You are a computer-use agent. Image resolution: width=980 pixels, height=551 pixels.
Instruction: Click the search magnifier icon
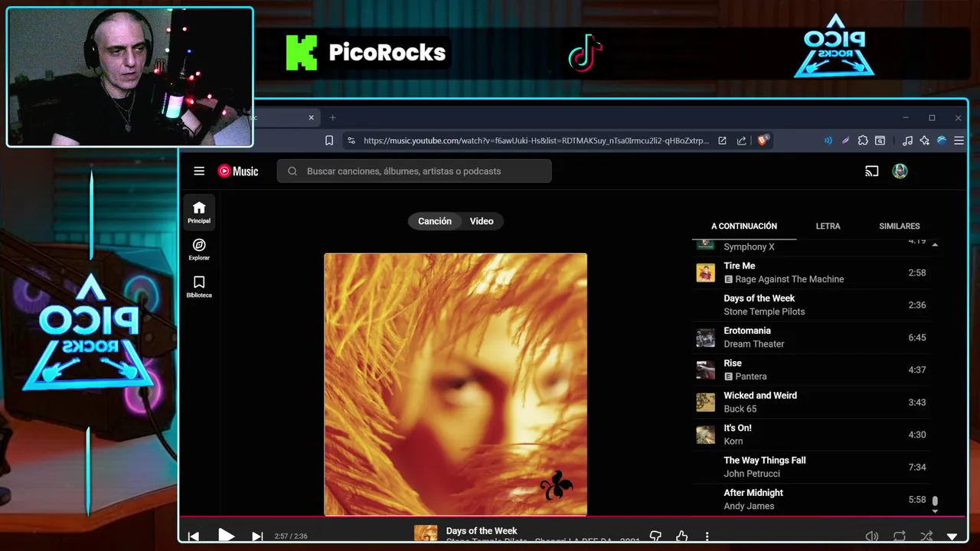point(292,171)
